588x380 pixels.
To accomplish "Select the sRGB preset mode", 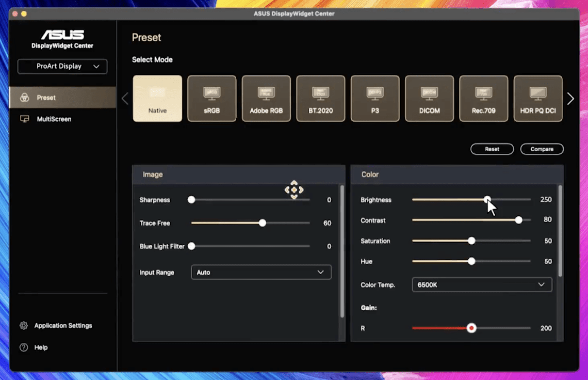I will coord(212,99).
